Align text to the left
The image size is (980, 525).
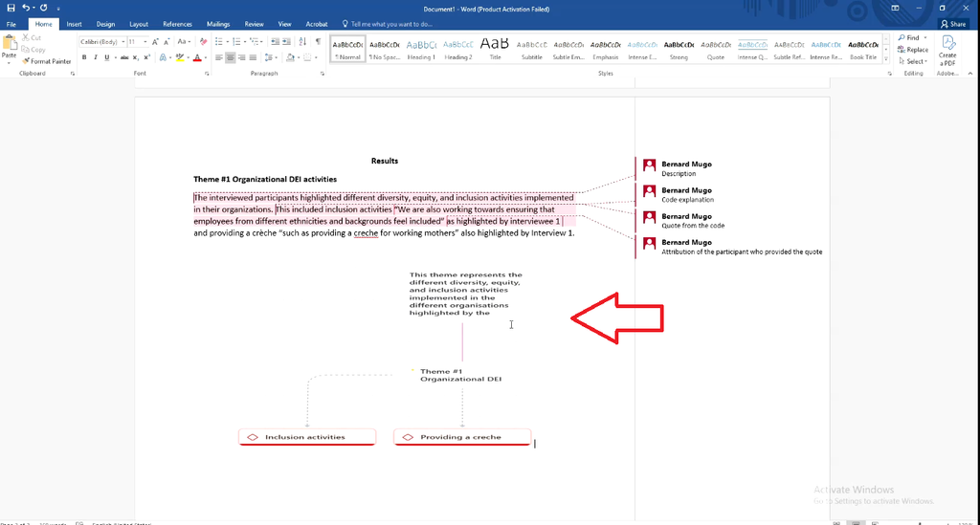click(x=219, y=57)
